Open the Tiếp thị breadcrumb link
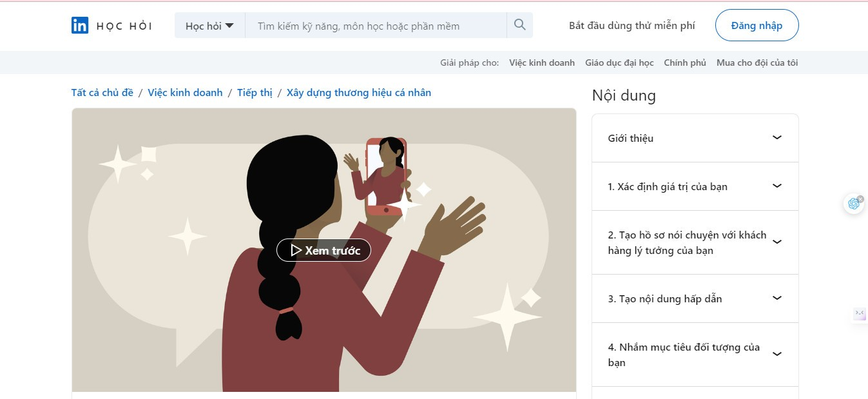 [x=255, y=92]
